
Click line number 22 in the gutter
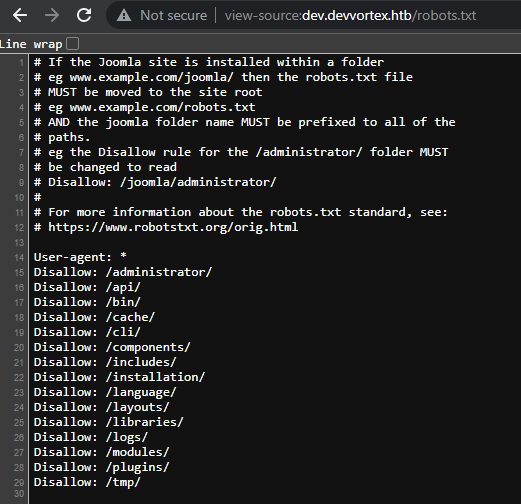[x=19, y=378]
